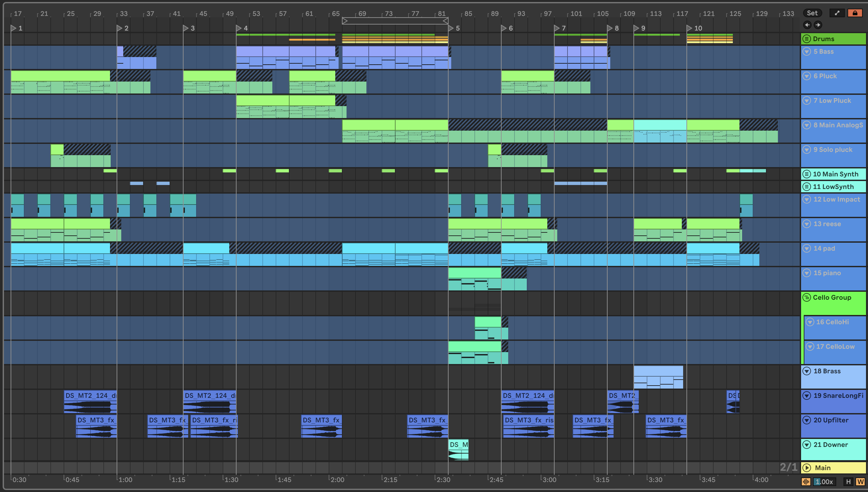Image resolution: width=868 pixels, height=492 pixels.
Task: Select locator 10 marker
Action: 689,28
